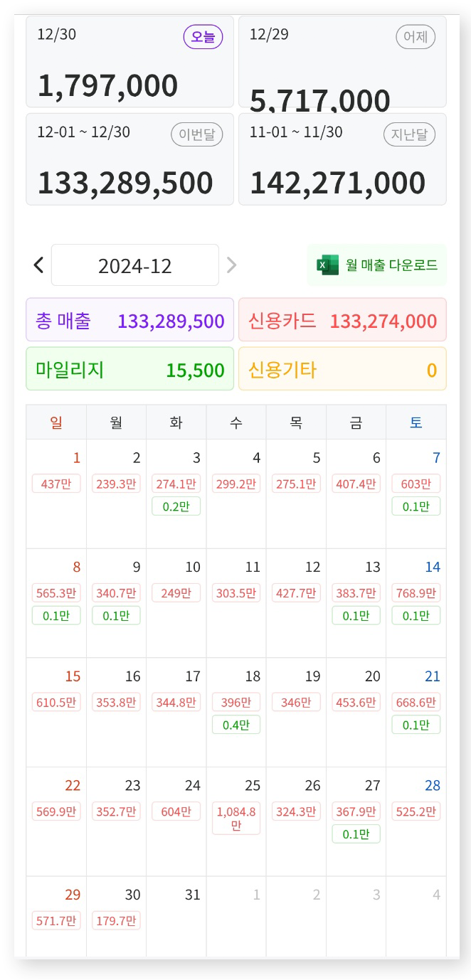Click the 768.9만 sales tag on day 14
Screen dimensions: 471x980
(416, 593)
